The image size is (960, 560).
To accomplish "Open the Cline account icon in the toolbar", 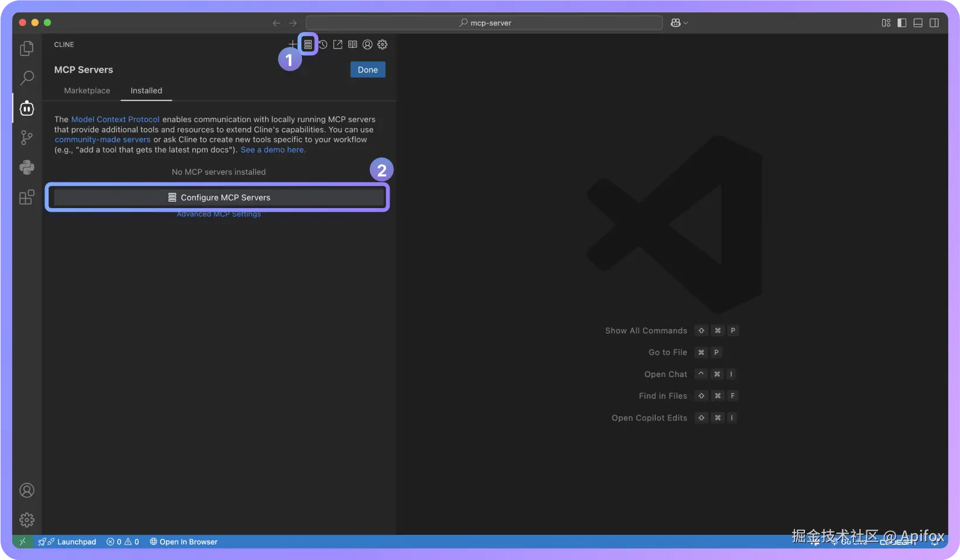I will (x=367, y=44).
